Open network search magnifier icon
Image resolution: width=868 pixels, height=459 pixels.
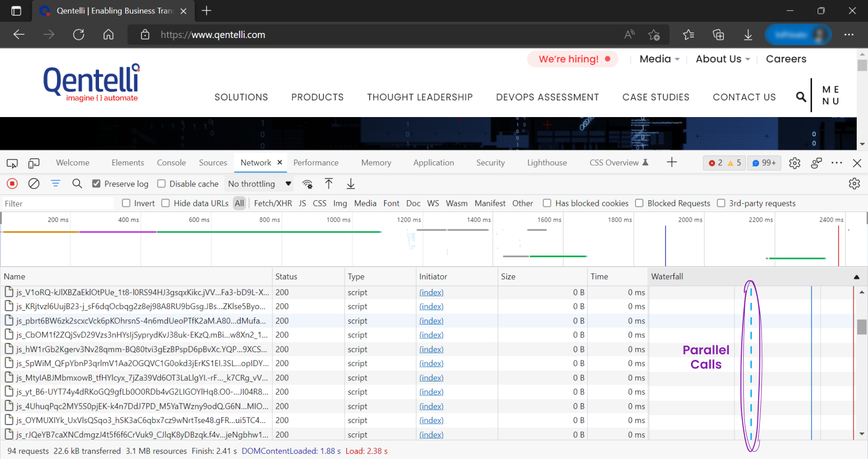77,183
